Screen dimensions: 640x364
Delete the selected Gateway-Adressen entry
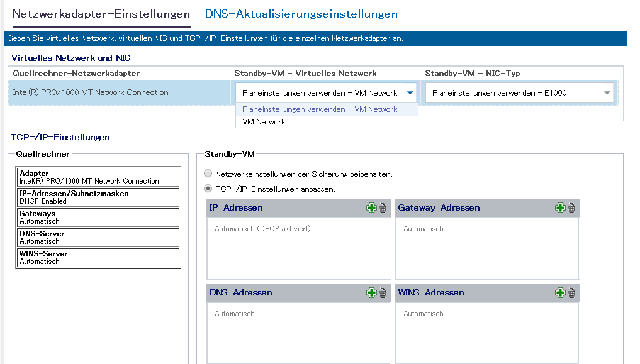(571, 208)
